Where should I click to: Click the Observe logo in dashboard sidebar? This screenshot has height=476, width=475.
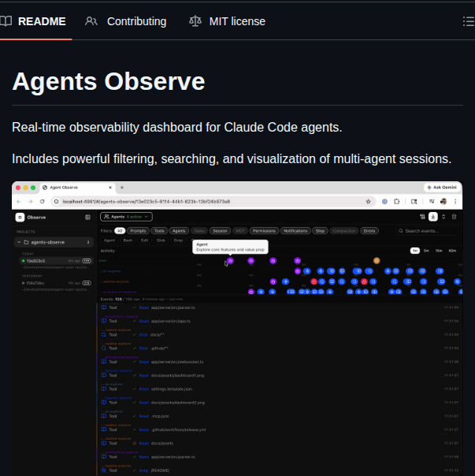(x=20, y=217)
